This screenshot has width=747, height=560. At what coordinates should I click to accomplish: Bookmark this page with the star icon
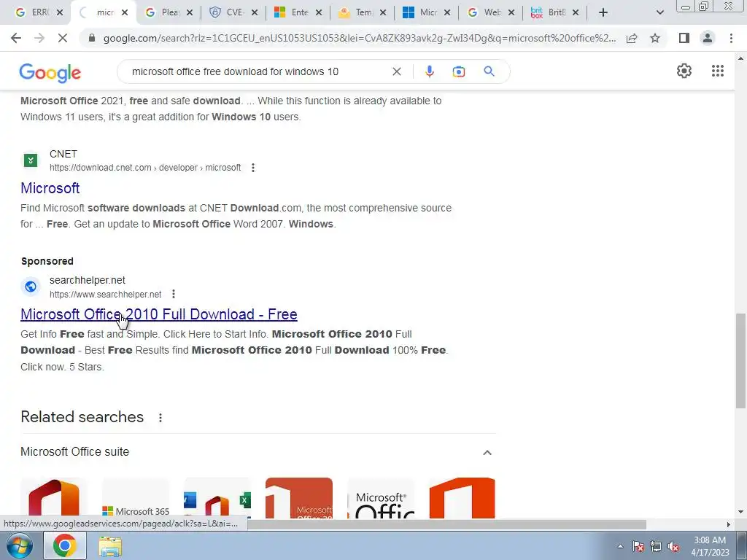pyautogui.click(x=655, y=38)
